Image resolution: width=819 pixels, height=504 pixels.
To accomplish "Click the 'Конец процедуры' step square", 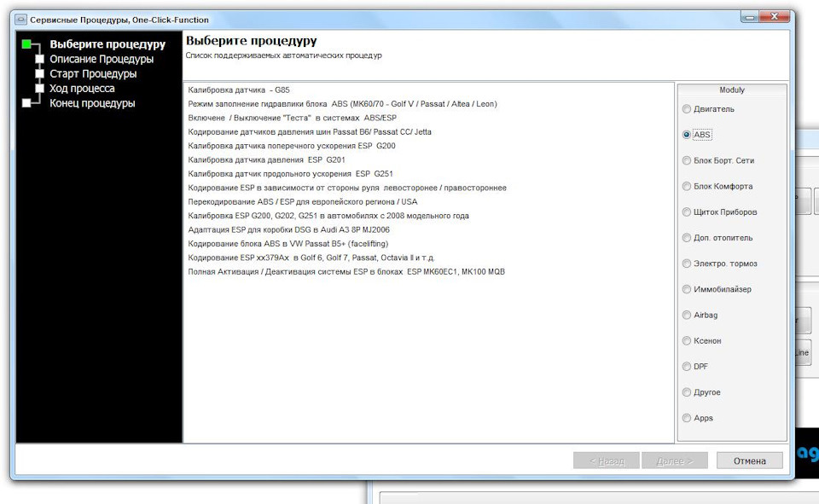I will (x=27, y=103).
